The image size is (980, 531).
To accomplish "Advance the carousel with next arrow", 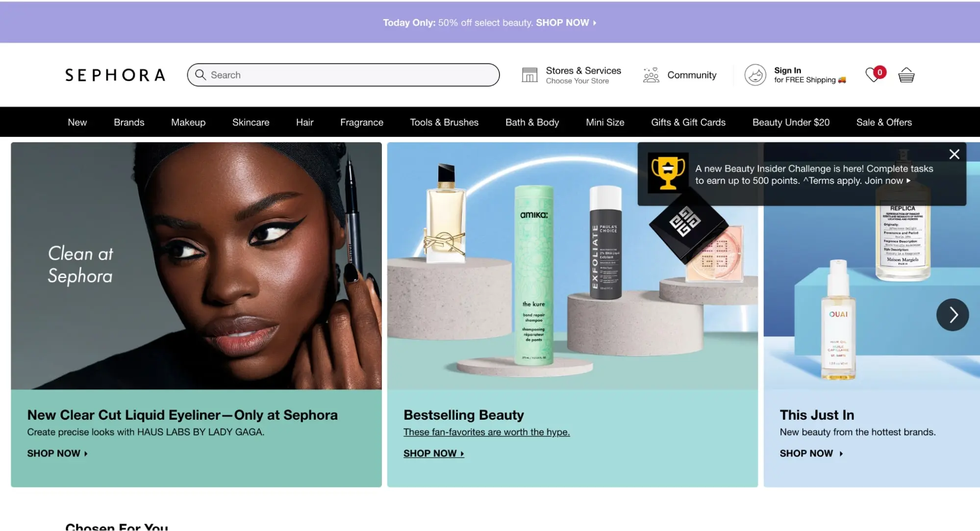I will [x=953, y=315].
